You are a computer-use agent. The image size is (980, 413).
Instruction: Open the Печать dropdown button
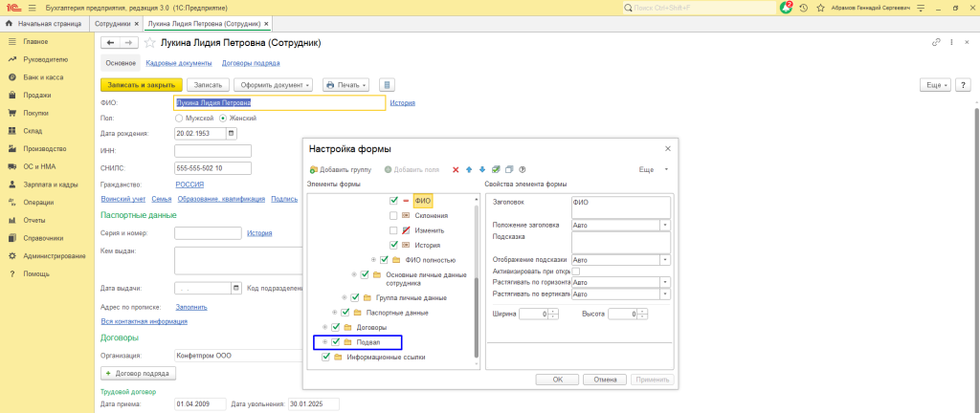[346, 85]
